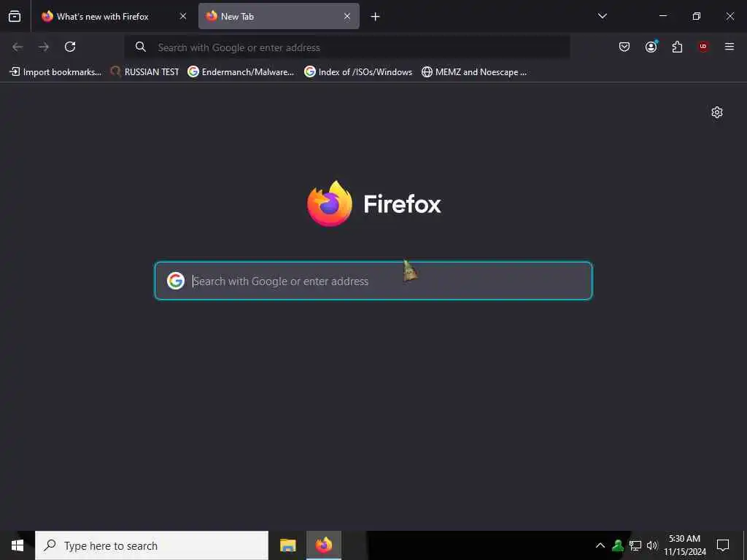The height and width of the screenshot is (560, 747).
Task: Select the New Tab tab
Action: point(279,16)
